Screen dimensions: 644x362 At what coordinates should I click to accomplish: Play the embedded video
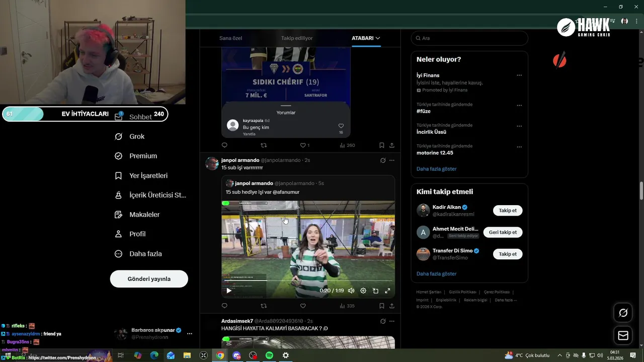[229, 291]
